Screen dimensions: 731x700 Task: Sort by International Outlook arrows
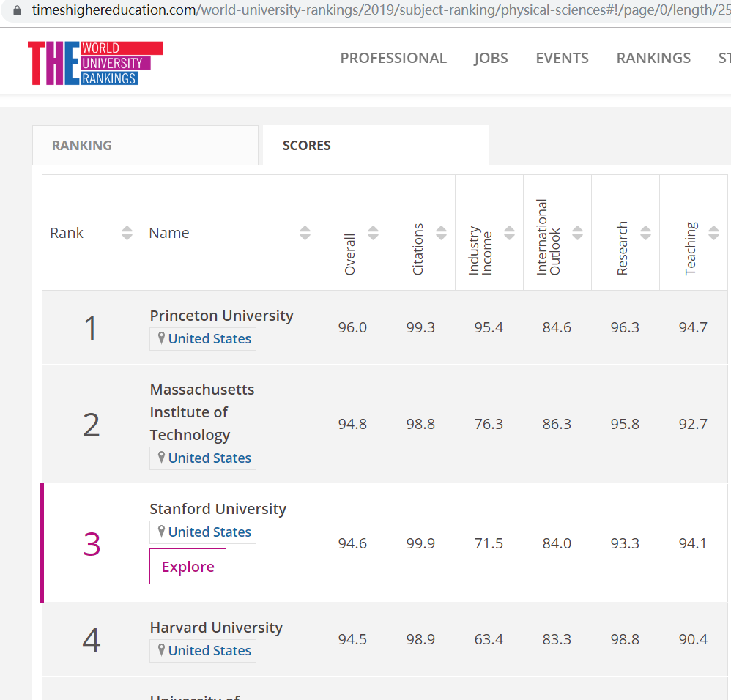tap(577, 233)
